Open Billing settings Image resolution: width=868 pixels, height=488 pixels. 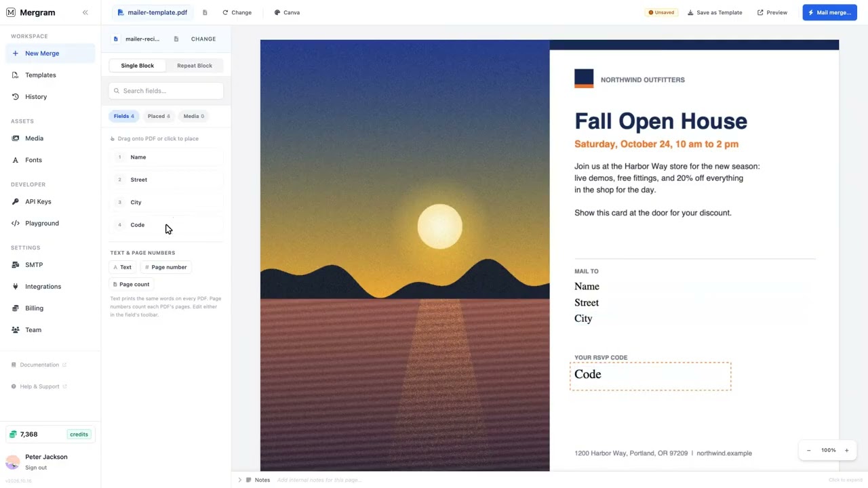[50, 308]
